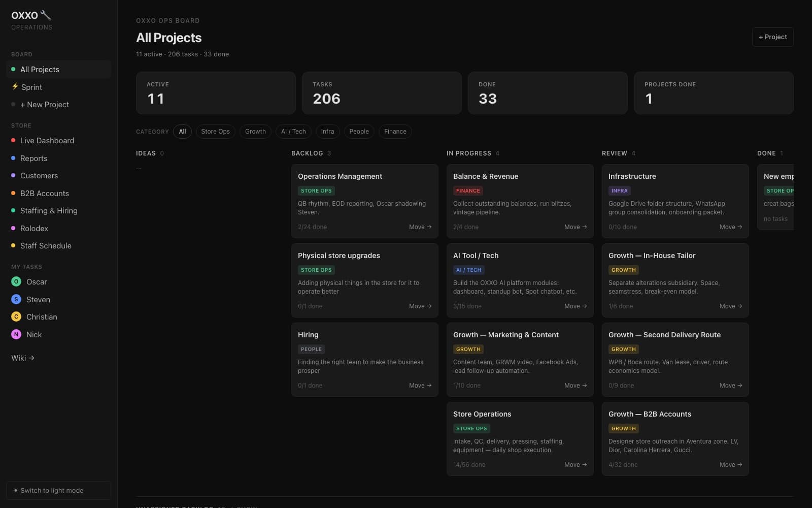Click the Finance tag on Balance & Revenue

pyautogui.click(x=468, y=191)
